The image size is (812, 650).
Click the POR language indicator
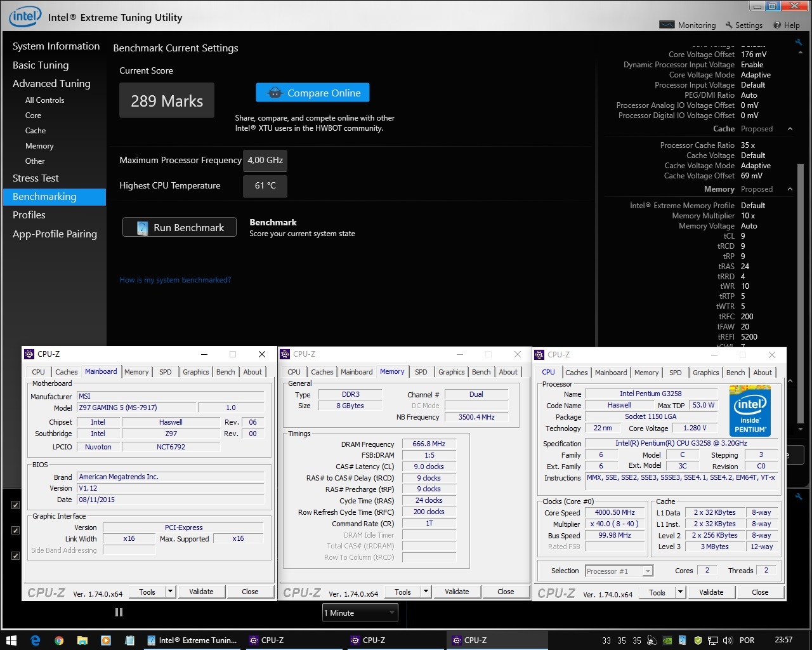747,640
